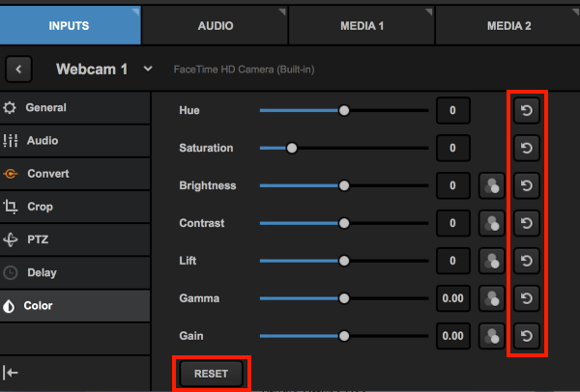This screenshot has height=392, width=580.
Task: Click the Saturation slider handle
Action: tap(291, 149)
